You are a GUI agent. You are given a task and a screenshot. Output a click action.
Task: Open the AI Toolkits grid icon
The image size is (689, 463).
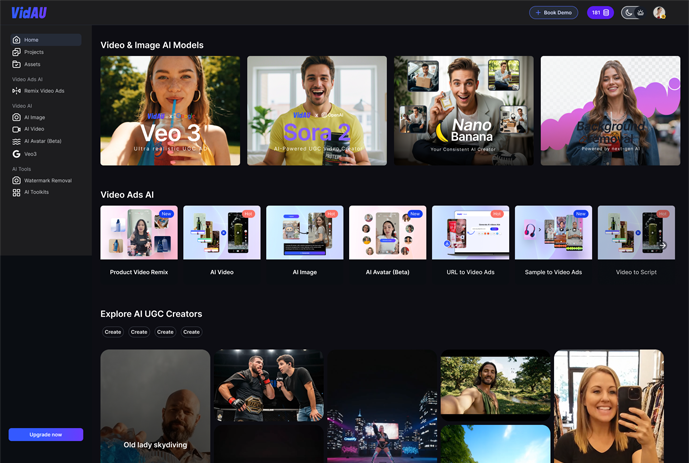[x=16, y=192]
